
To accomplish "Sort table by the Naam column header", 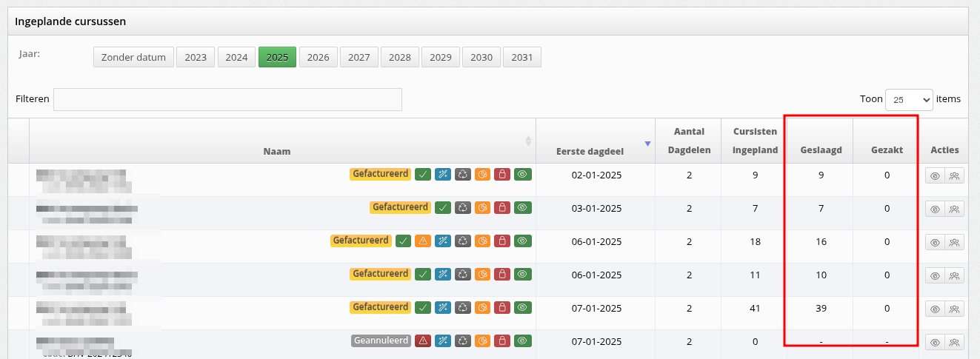I will [277, 150].
